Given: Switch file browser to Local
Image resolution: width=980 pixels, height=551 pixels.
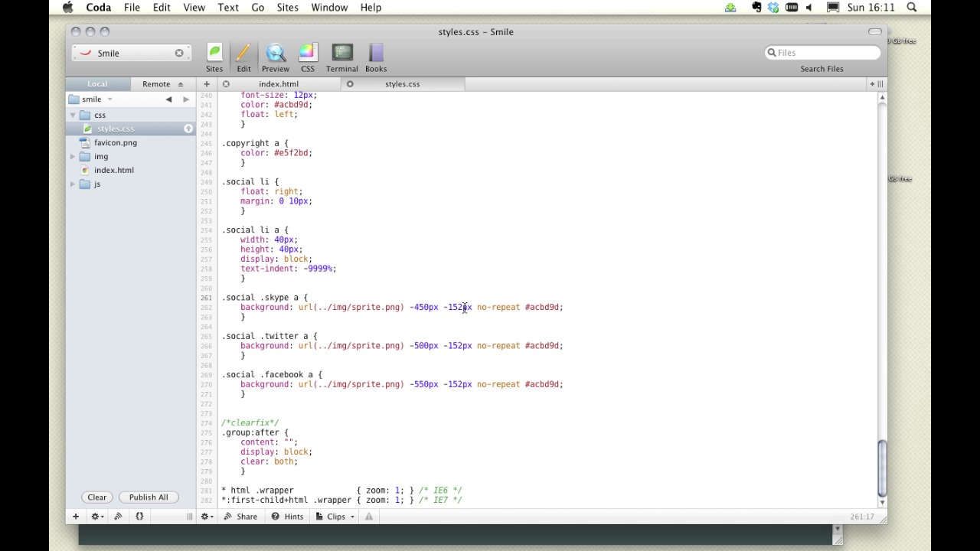Looking at the screenshot, I should coord(97,84).
